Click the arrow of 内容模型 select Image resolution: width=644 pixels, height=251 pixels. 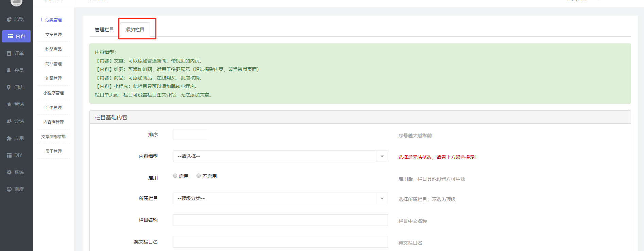[382, 156]
